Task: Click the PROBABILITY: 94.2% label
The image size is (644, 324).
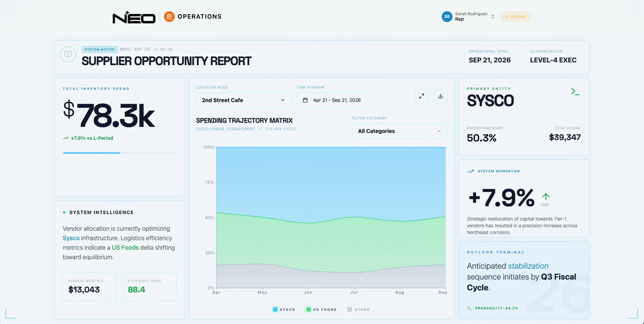Action: click(x=496, y=308)
